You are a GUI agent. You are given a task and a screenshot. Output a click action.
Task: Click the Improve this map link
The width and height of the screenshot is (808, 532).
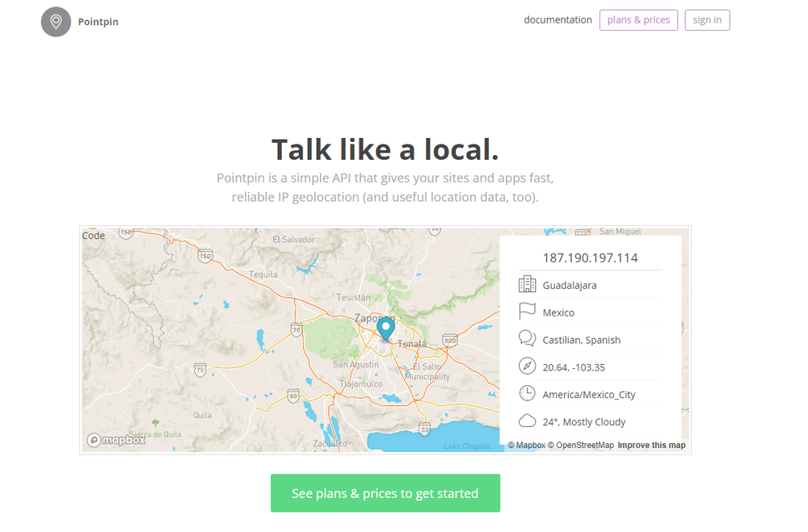651,445
